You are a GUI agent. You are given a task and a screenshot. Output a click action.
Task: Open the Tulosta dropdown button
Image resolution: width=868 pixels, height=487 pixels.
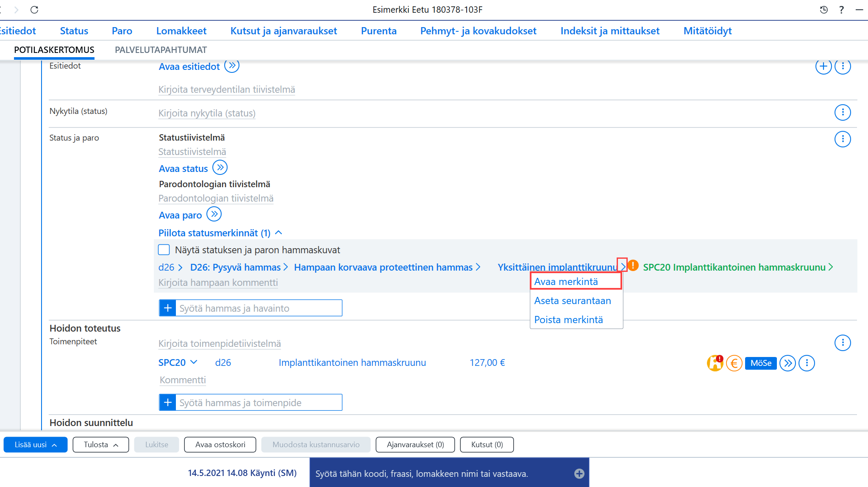click(x=101, y=445)
